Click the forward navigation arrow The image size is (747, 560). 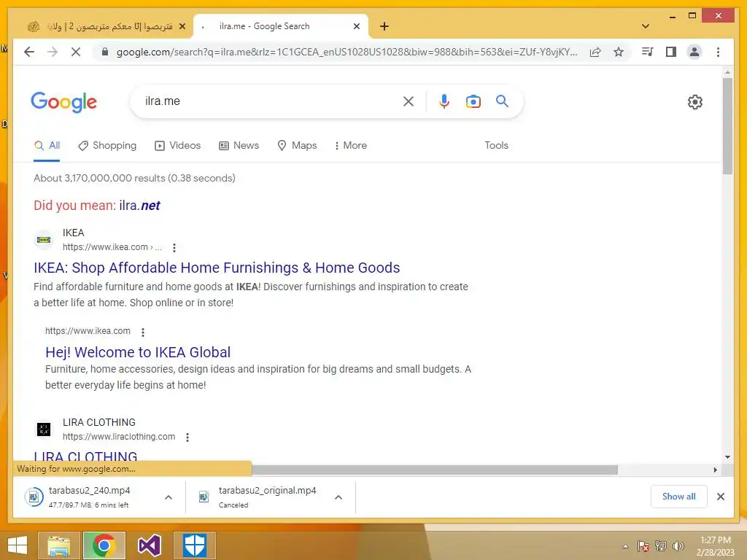53,52
